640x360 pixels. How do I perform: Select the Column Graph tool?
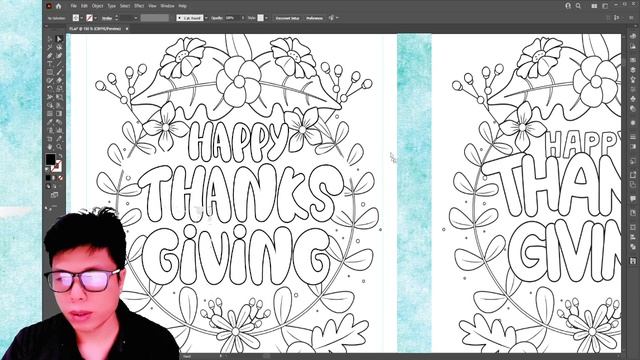coord(59,130)
